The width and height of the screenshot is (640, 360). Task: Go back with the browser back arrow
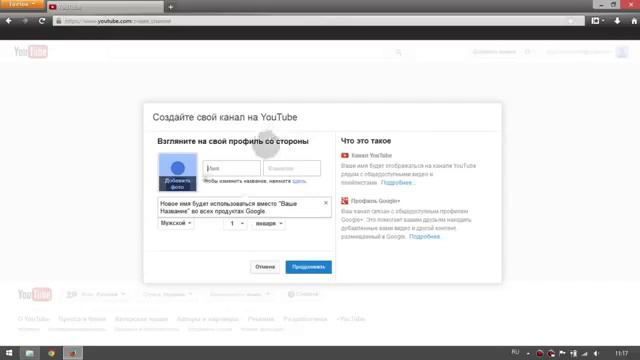(x=9, y=20)
